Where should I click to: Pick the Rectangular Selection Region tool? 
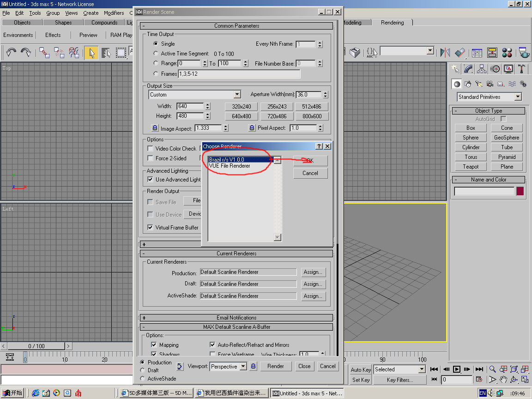click(121, 53)
